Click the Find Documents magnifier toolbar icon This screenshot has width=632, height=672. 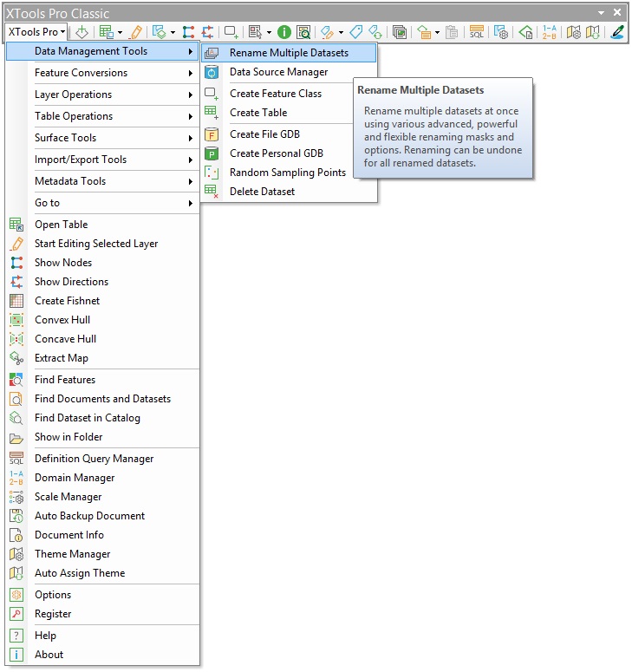[303, 32]
